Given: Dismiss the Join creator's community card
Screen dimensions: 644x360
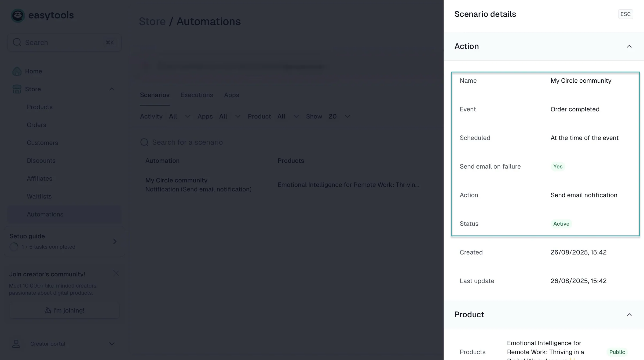Looking at the screenshot, I should click(x=116, y=273).
